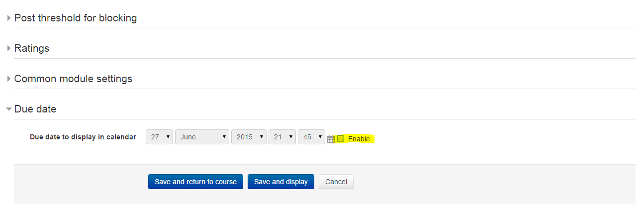Cancel the form changes
The image size is (644, 215).
pos(336,182)
